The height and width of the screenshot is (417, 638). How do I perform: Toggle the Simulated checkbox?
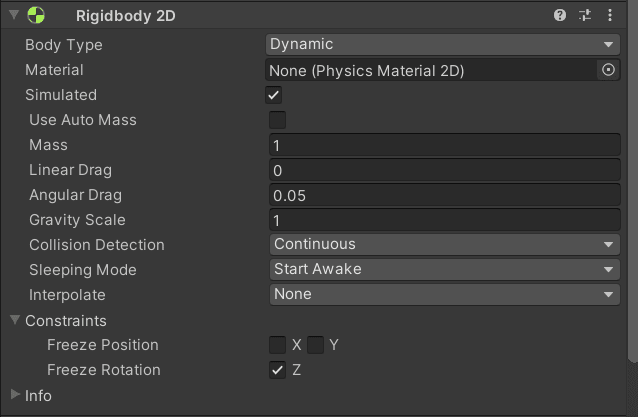point(273,95)
